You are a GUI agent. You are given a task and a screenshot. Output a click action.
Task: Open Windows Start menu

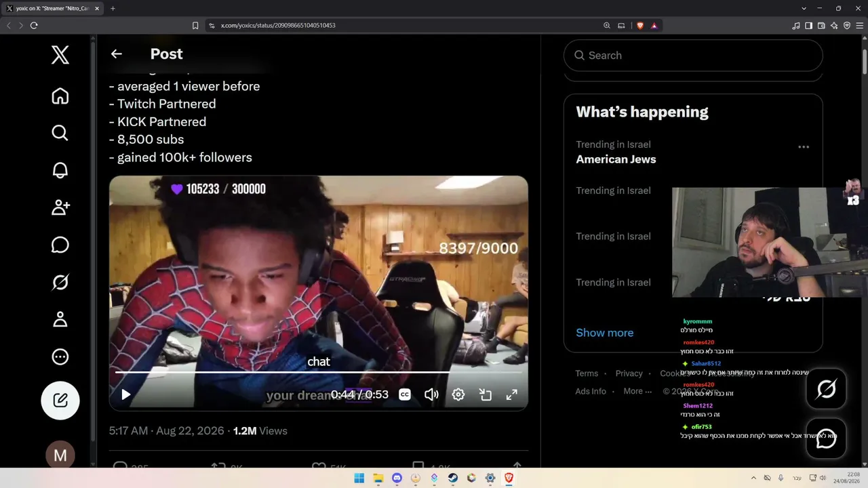tap(359, 478)
